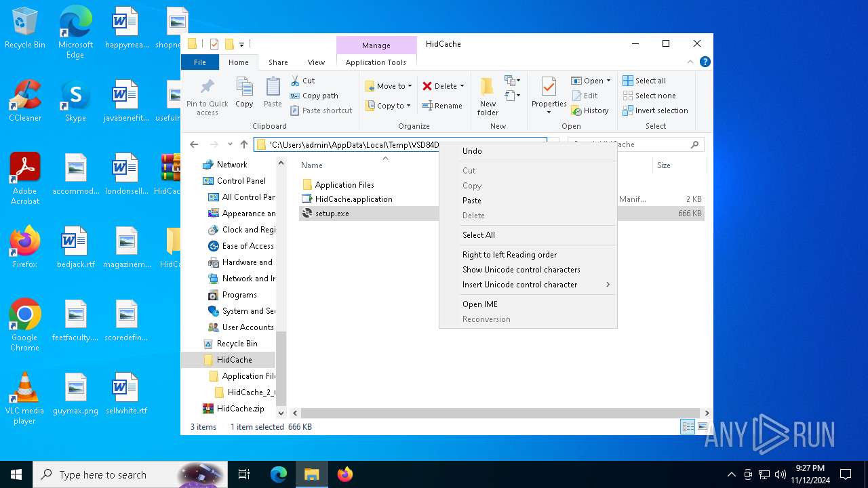Click the Copy ribbon icon
Image resolution: width=868 pixels, height=488 pixels.
pyautogui.click(x=244, y=92)
